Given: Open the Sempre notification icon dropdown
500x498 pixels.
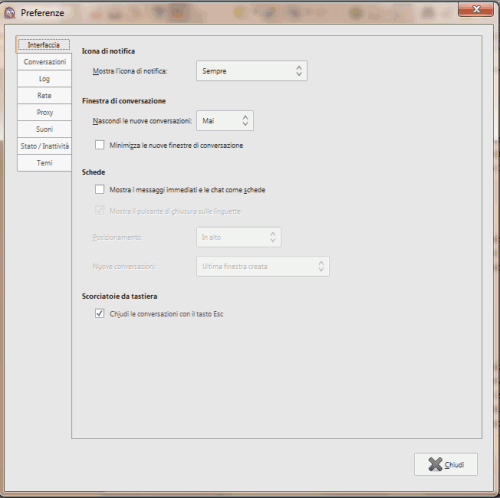Looking at the screenshot, I should (252, 71).
